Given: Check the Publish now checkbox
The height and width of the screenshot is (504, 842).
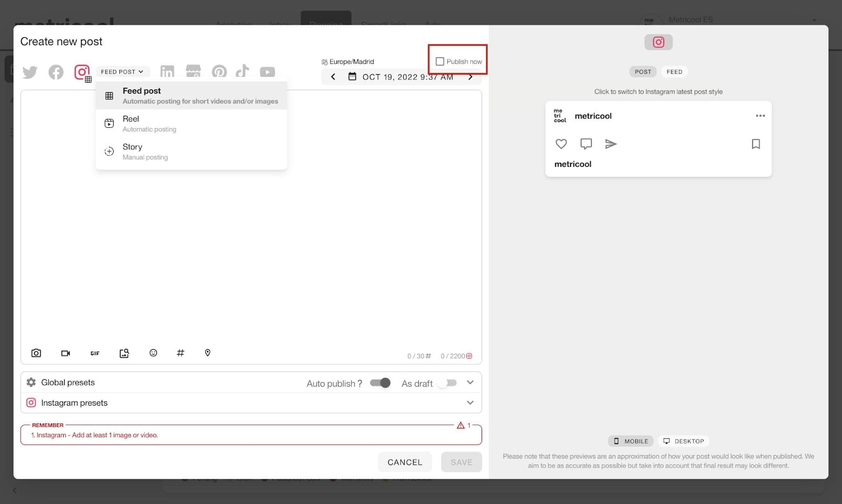Looking at the screenshot, I should [x=440, y=61].
